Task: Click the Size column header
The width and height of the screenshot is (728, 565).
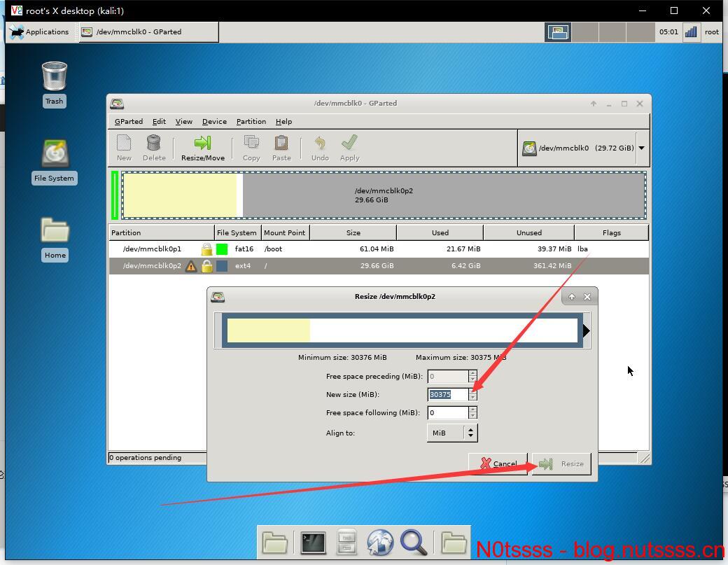Action: click(x=353, y=232)
